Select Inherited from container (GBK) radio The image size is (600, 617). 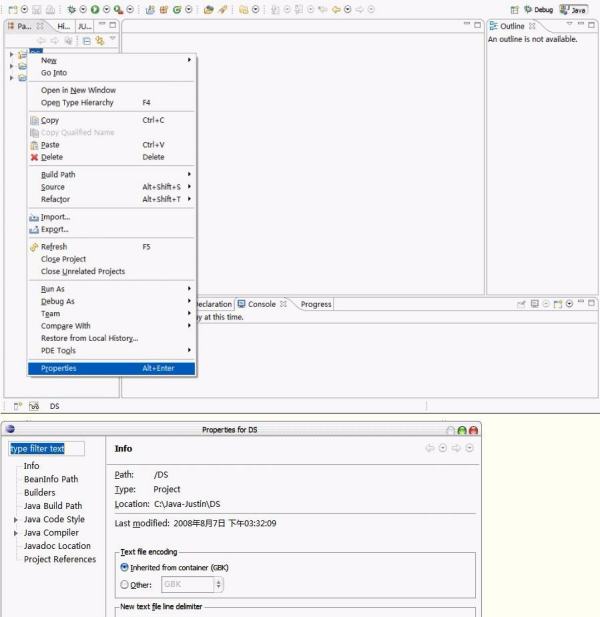coord(124,567)
